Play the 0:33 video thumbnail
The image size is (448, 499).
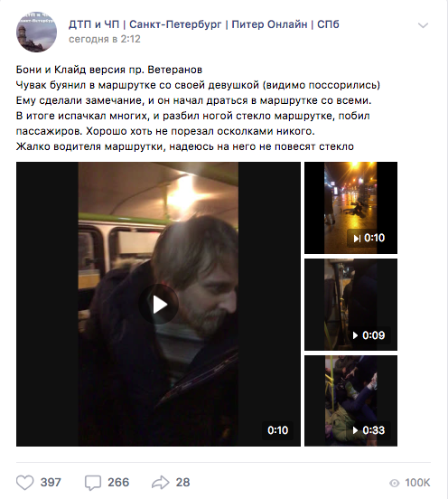350,400
